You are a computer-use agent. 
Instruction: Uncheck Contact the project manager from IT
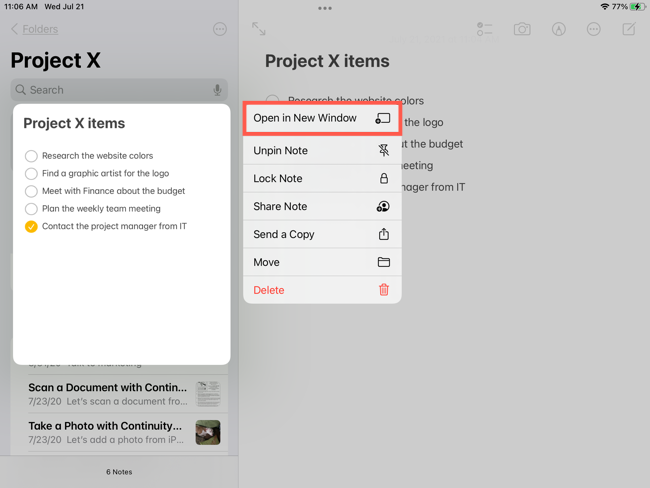(31, 227)
